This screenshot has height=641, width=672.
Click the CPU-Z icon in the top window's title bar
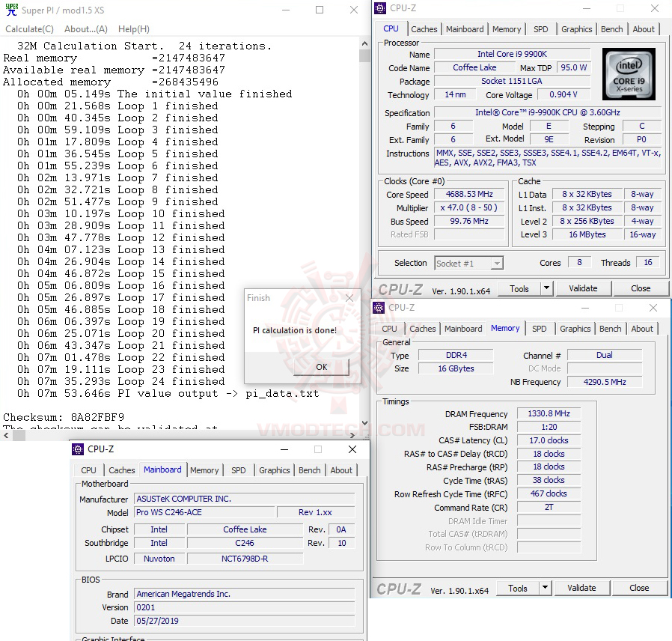coord(379,8)
